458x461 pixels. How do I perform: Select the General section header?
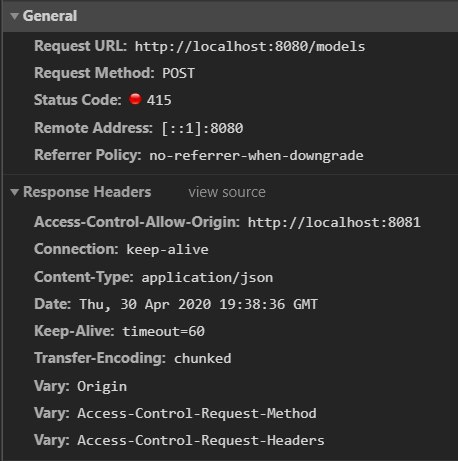tap(50, 16)
